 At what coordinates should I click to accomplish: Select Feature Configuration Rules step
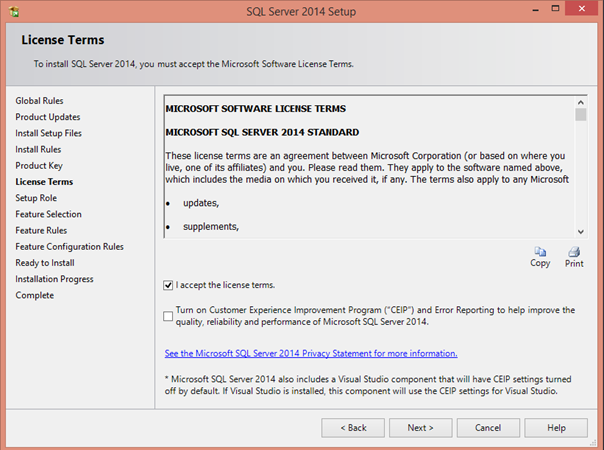pos(69,247)
